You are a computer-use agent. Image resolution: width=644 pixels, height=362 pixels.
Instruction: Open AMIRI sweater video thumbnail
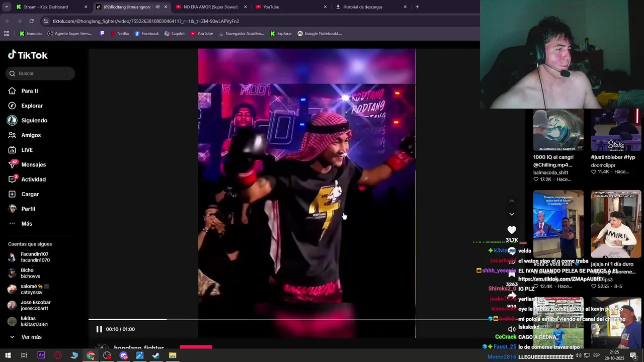point(616,224)
